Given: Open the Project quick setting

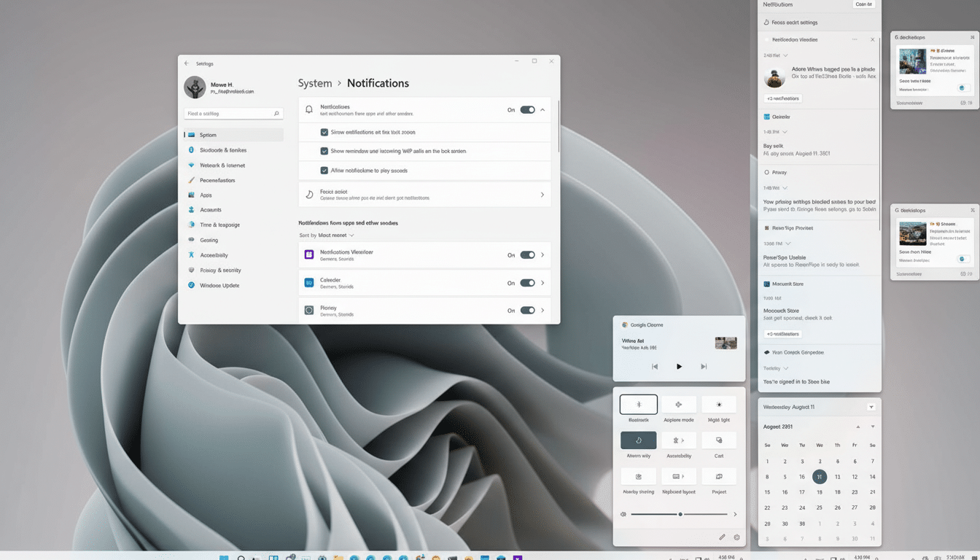Looking at the screenshot, I should click(x=719, y=478).
